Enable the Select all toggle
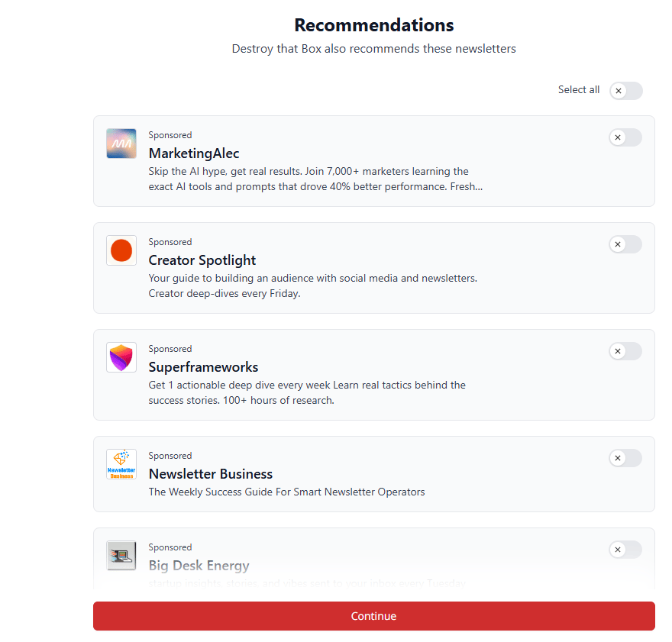672x642 pixels. (625, 91)
